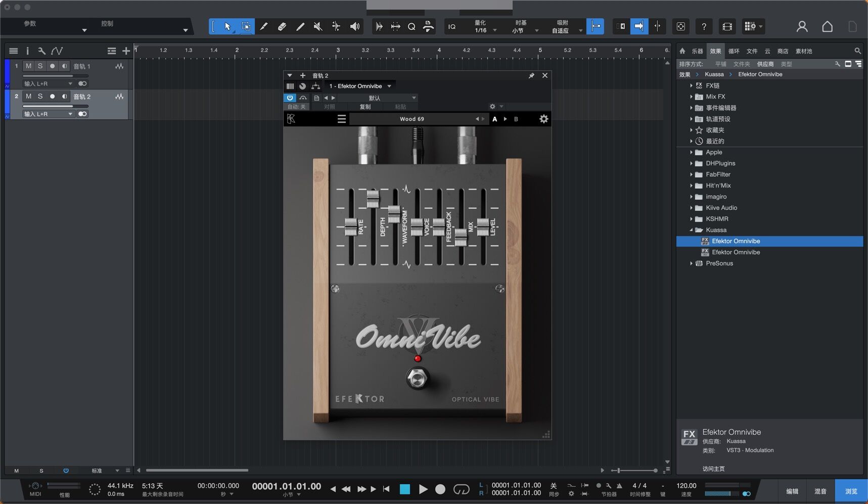Click the Kuassa logo in plugin header
Screen dimensions: 868x504
291,119
